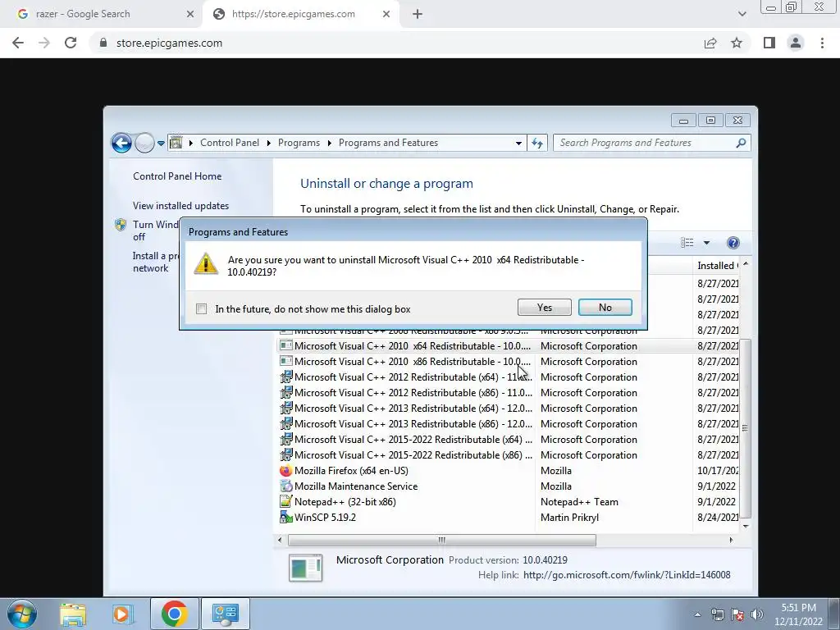
Task: Select Microsoft Visual C++ 2015-2022 Redistributable (x64) row
Action: 509,440
